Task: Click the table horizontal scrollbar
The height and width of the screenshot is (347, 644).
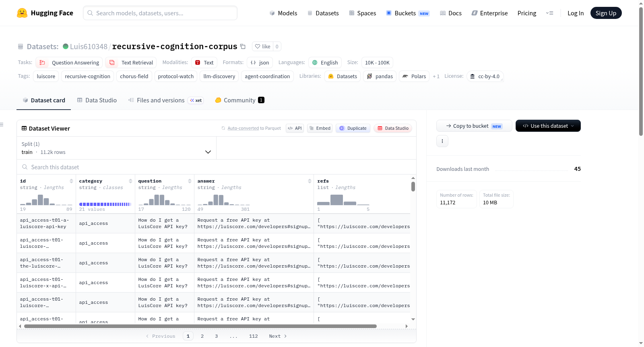Action: tap(200, 326)
